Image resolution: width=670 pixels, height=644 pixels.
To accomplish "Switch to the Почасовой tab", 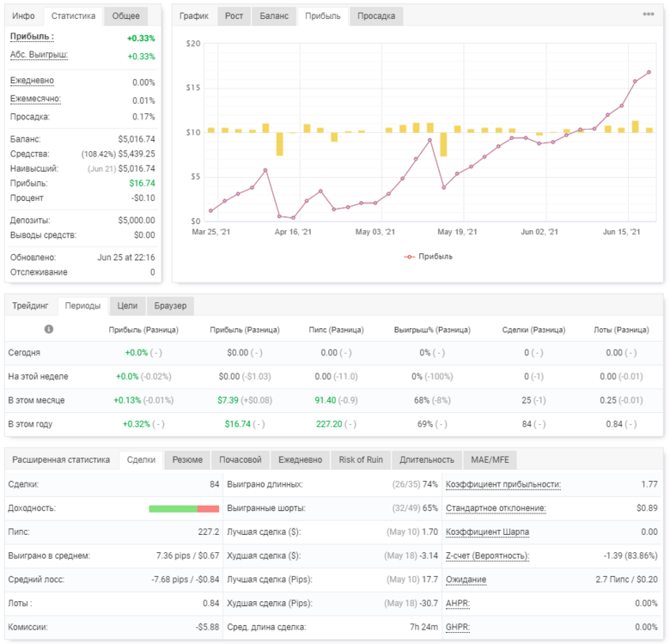I will (x=241, y=459).
